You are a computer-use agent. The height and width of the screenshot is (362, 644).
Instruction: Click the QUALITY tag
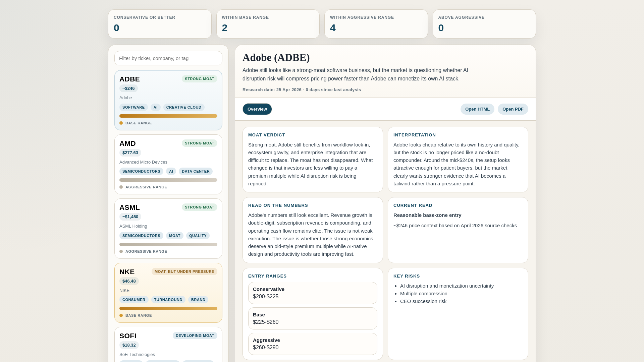click(198, 236)
